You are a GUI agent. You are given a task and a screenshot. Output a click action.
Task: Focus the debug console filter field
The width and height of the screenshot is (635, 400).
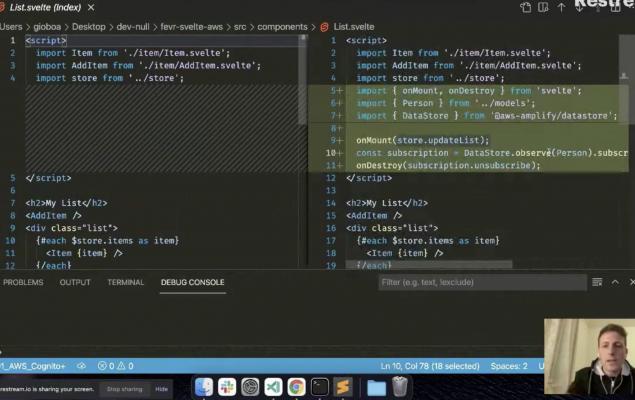point(482,282)
